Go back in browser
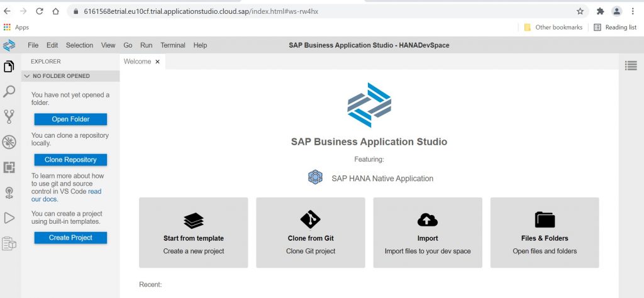This screenshot has width=644, height=298. (7, 11)
